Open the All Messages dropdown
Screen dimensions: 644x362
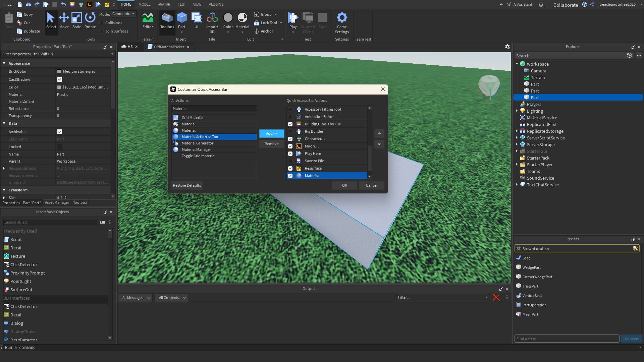136,298
